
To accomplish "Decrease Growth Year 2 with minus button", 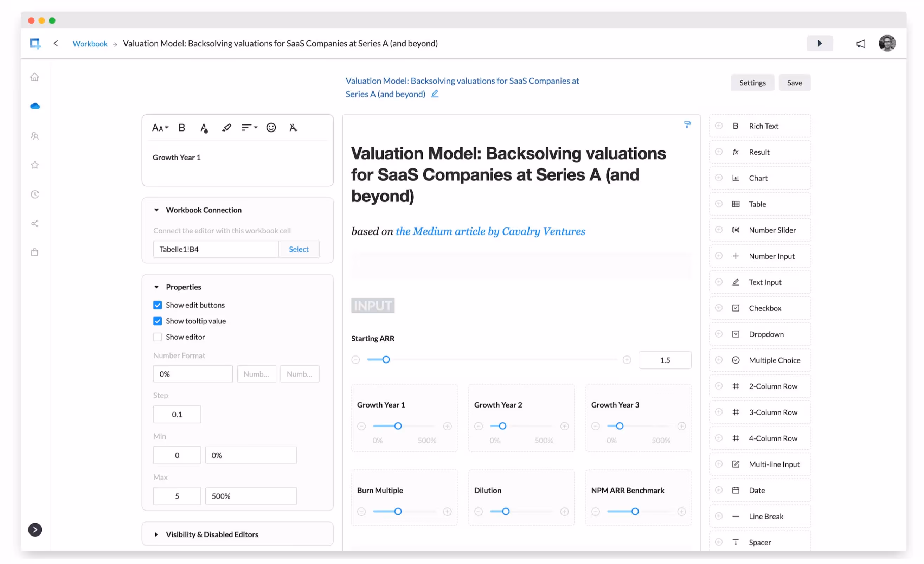I will point(479,427).
